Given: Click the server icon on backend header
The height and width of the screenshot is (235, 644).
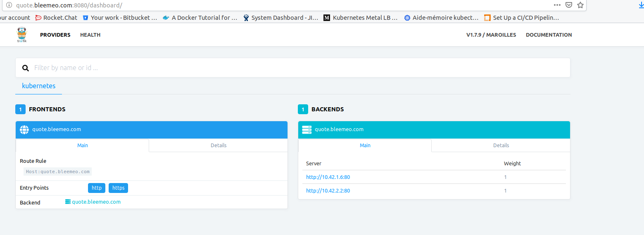Looking at the screenshot, I should click(x=307, y=129).
